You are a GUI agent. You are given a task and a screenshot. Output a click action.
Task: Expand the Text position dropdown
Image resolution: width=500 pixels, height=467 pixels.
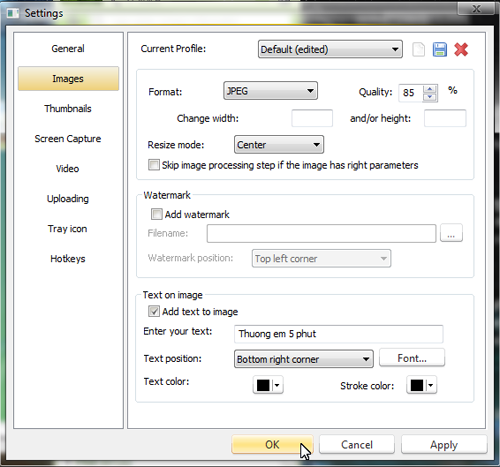(304, 359)
